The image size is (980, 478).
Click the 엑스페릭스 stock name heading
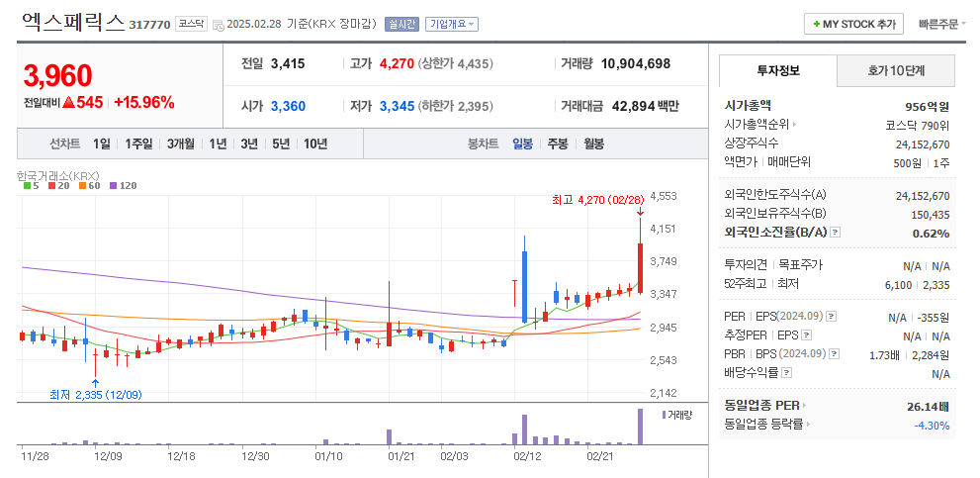(x=72, y=21)
